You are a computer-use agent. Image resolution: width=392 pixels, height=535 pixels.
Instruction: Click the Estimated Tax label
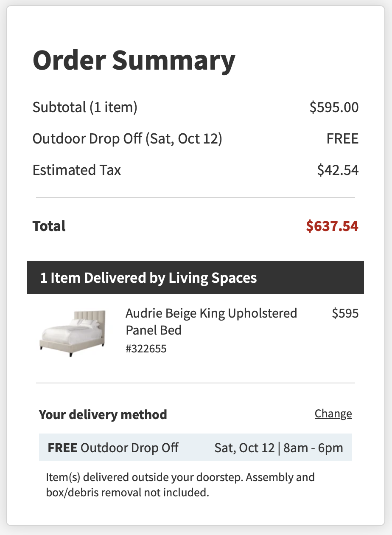[77, 170]
